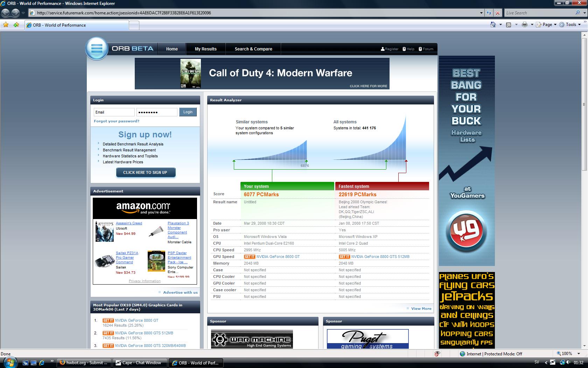This screenshot has width=588, height=368.
Task: Click the Add to Favorites icon
Action: click(16, 25)
